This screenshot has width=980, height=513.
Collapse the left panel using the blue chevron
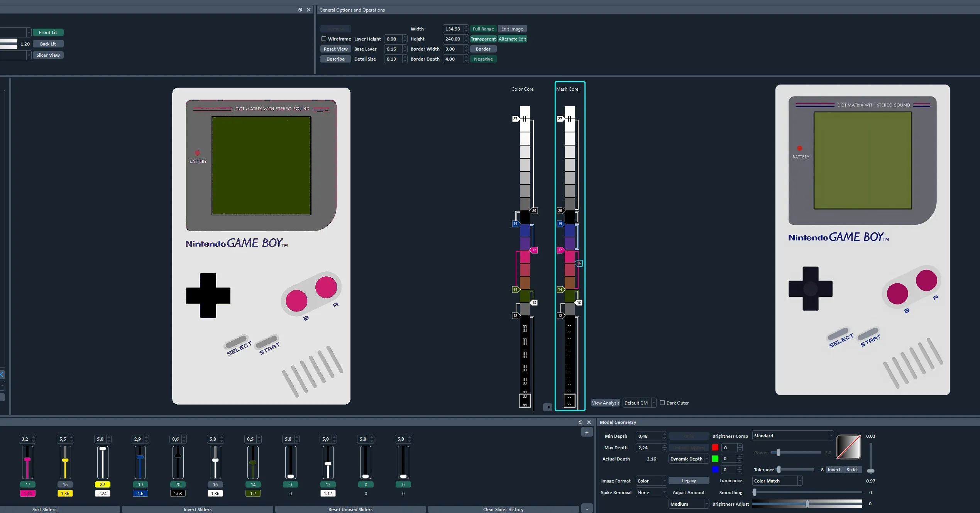(x=2, y=374)
